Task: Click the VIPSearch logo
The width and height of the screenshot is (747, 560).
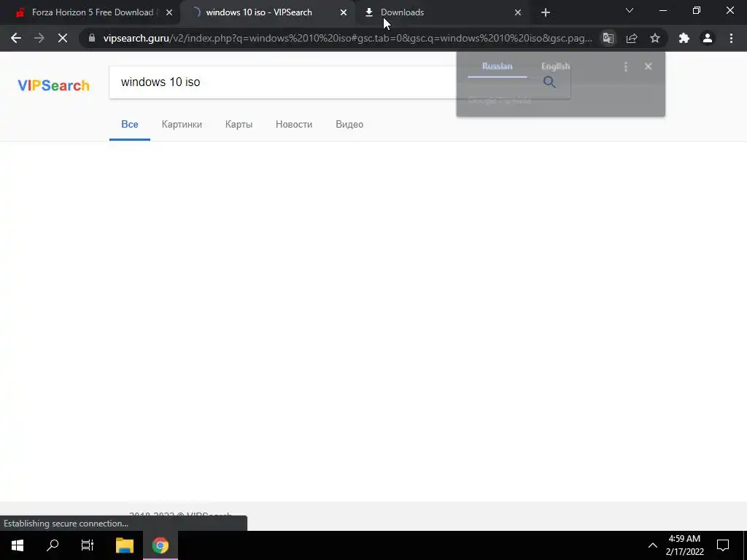Action: pyautogui.click(x=53, y=85)
